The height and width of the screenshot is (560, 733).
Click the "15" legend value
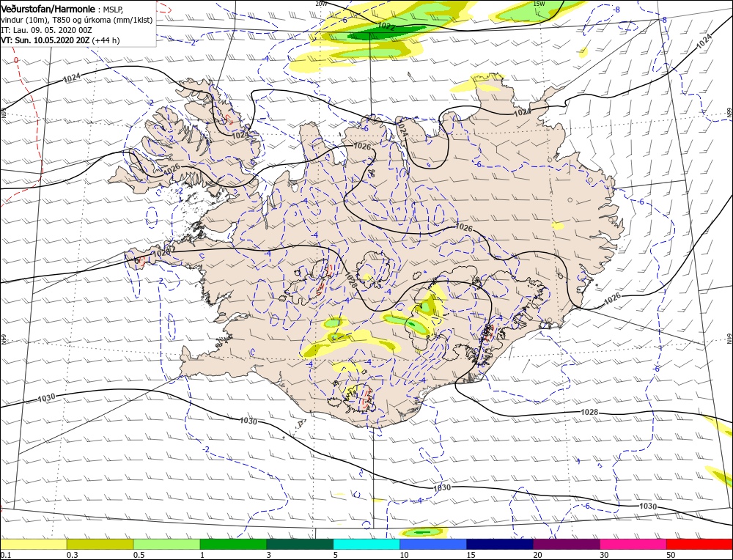click(471, 555)
